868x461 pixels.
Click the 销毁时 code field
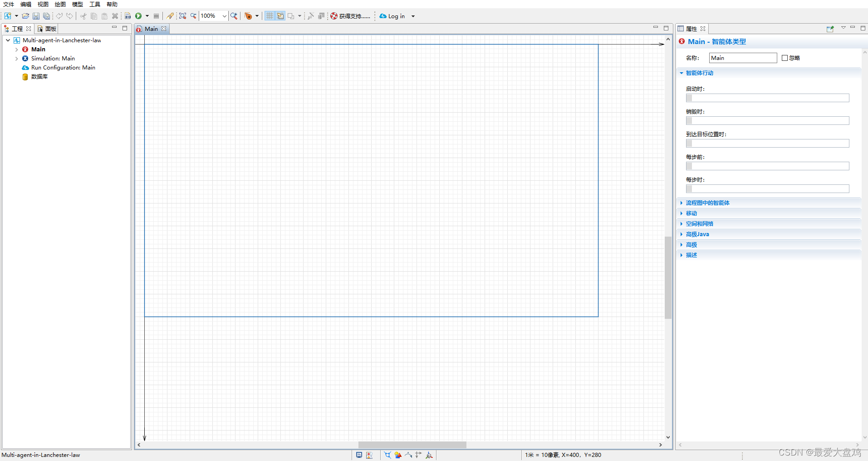tap(767, 120)
